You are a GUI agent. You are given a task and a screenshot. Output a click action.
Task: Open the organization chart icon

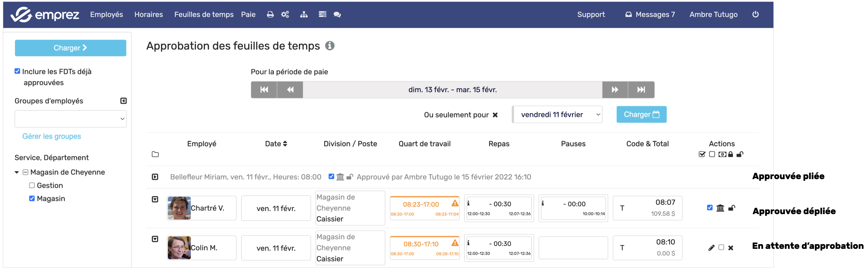click(x=304, y=14)
